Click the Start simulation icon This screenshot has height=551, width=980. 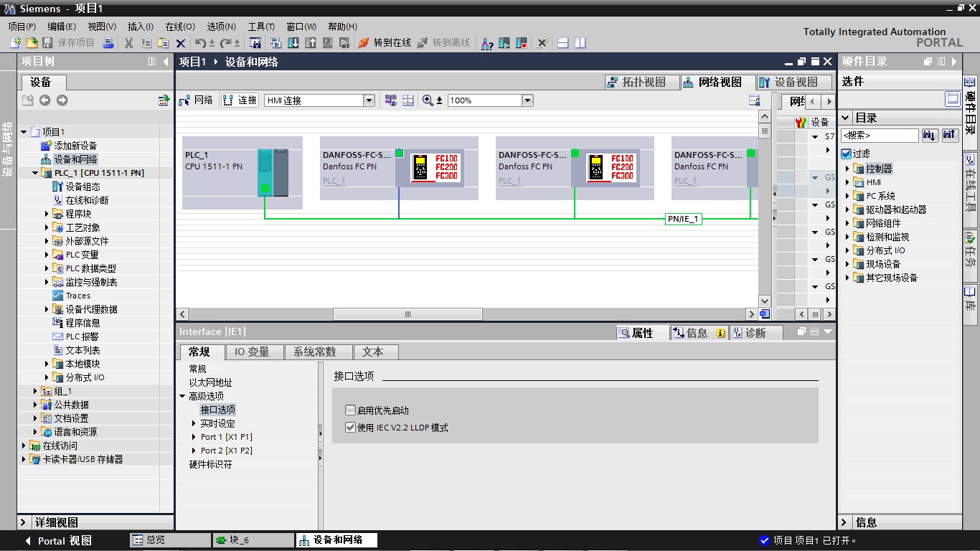[x=327, y=43]
